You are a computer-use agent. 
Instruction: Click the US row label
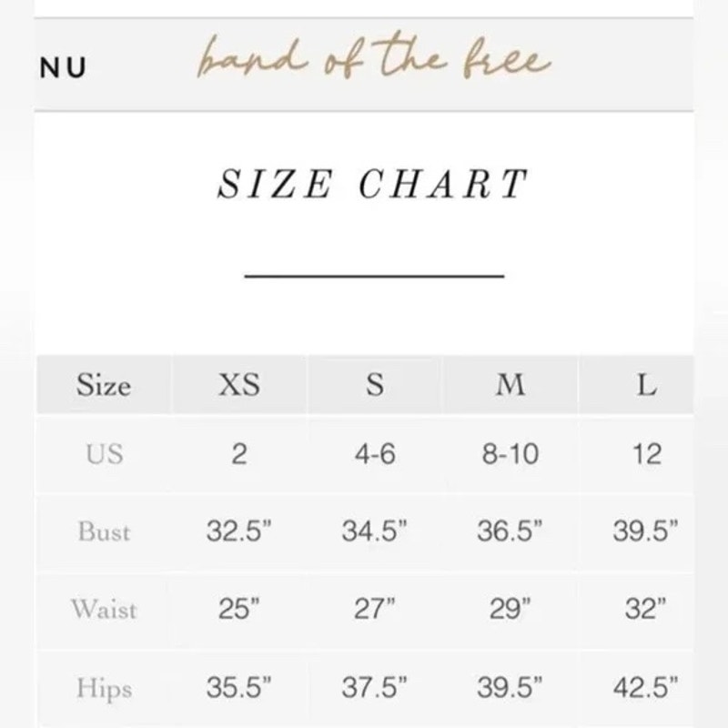[105, 453]
